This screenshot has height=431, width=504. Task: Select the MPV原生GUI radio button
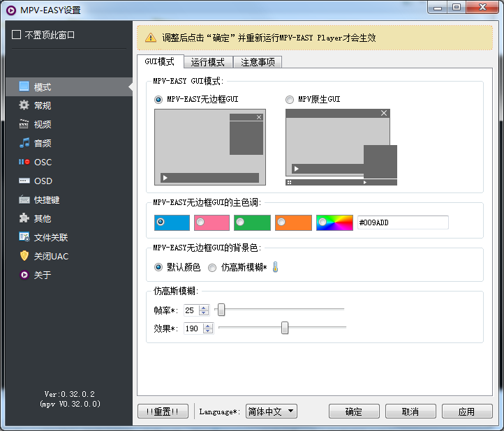point(290,100)
